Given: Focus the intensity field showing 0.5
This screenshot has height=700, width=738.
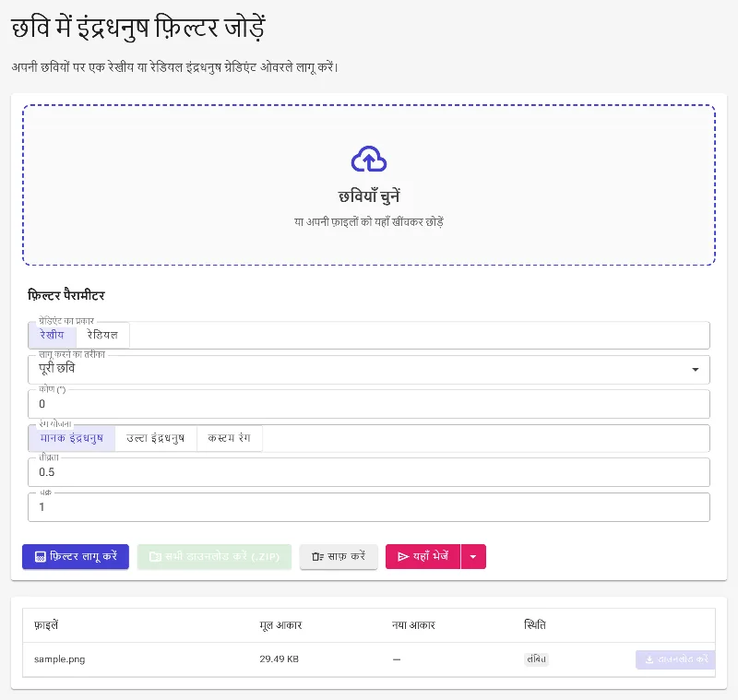Looking at the screenshot, I should pos(368,472).
